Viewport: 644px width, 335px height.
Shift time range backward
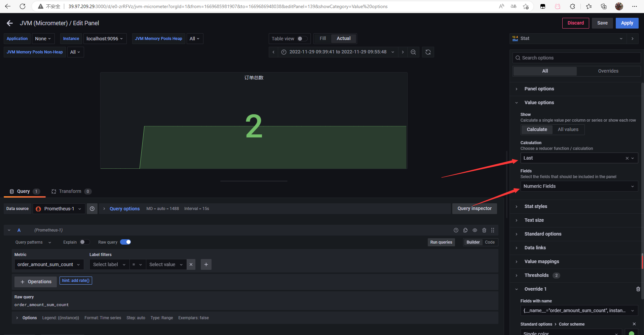pos(273,52)
